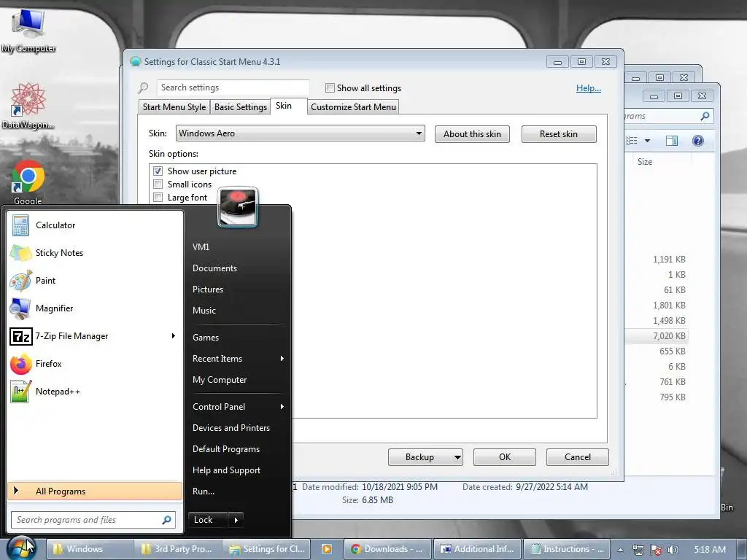Viewport: 747px width, 560px height.
Task: Enable the Show all settings checkbox
Action: [330, 87]
